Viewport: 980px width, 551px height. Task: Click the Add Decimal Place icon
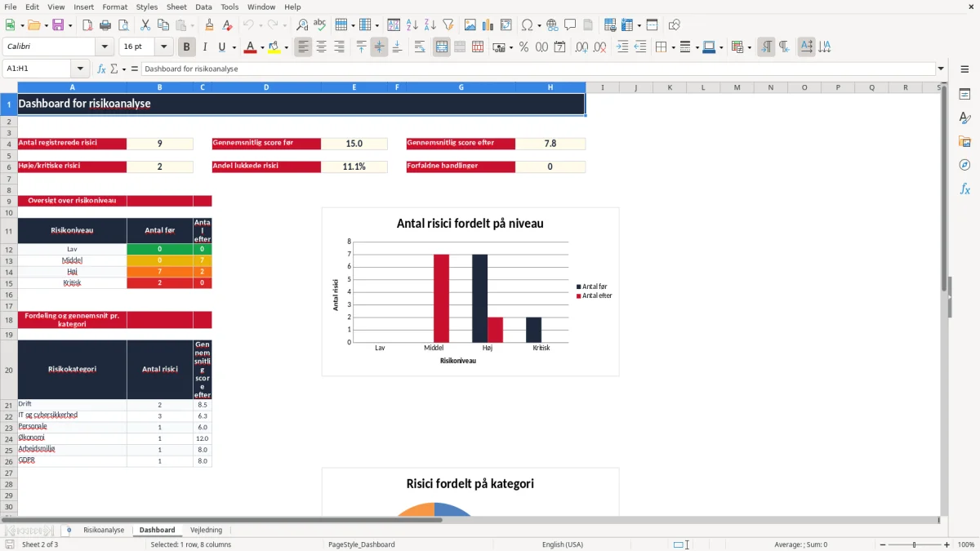[582, 47]
